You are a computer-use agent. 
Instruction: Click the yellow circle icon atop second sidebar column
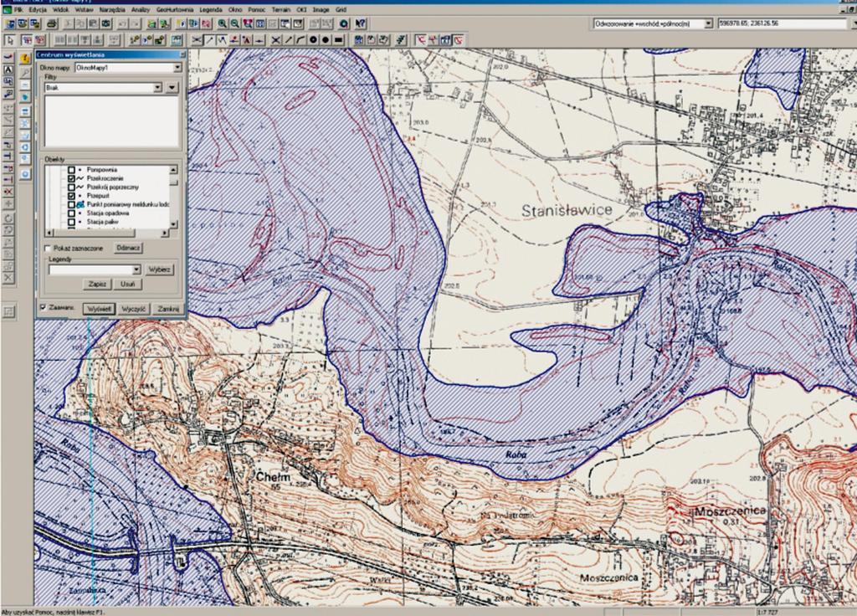(x=25, y=59)
